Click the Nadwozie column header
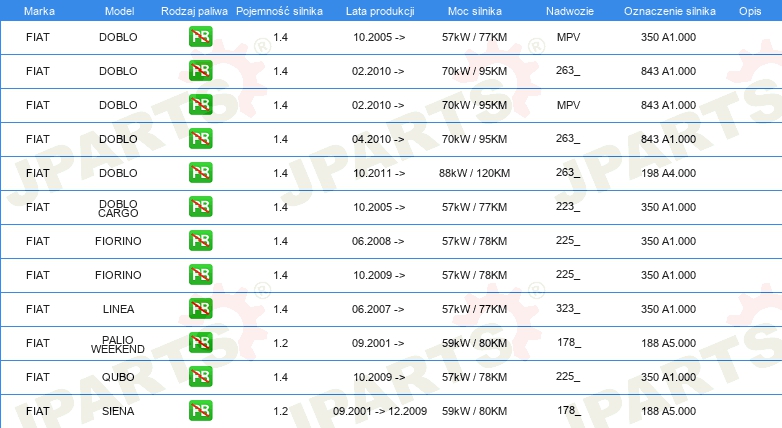Image resolution: width=782 pixels, height=428 pixels. pyautogui.click(x=570, y=11)
